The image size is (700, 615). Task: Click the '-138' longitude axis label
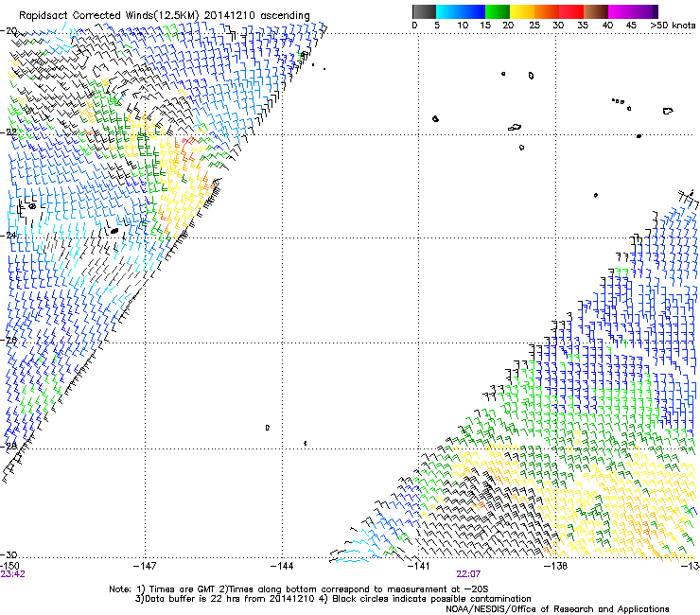coord(556,566)
